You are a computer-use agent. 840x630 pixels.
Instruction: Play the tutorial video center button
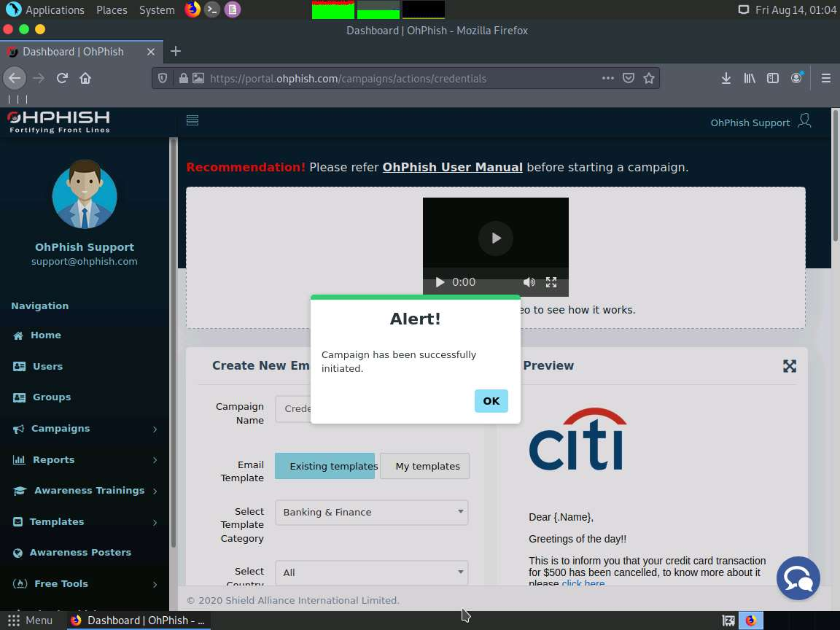(x=496, y=238)
